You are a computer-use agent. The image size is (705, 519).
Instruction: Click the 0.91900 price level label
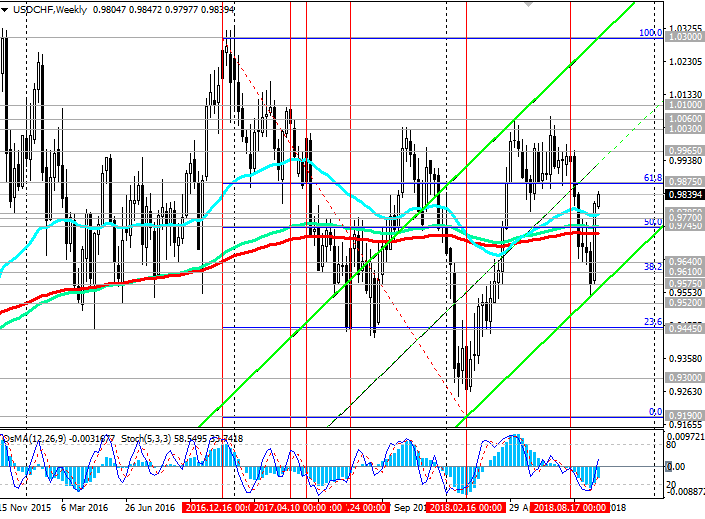(684, 416)
